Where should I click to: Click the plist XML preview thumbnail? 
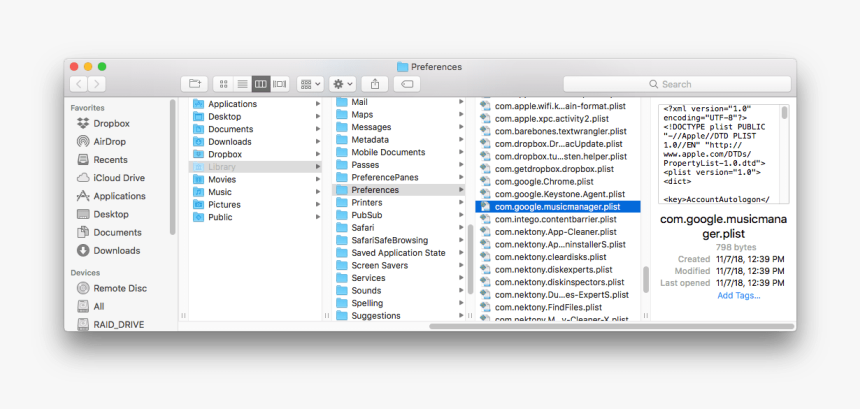pos(724,154)
